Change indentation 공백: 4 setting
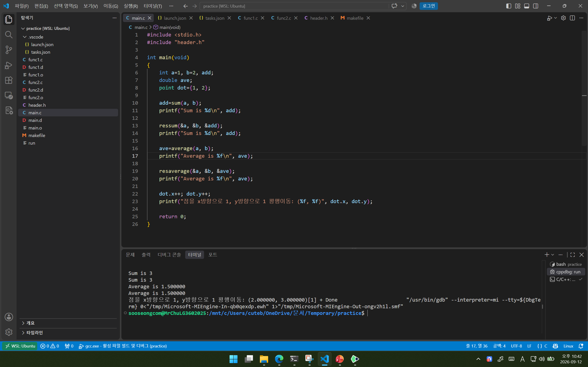 pos(499,346)
